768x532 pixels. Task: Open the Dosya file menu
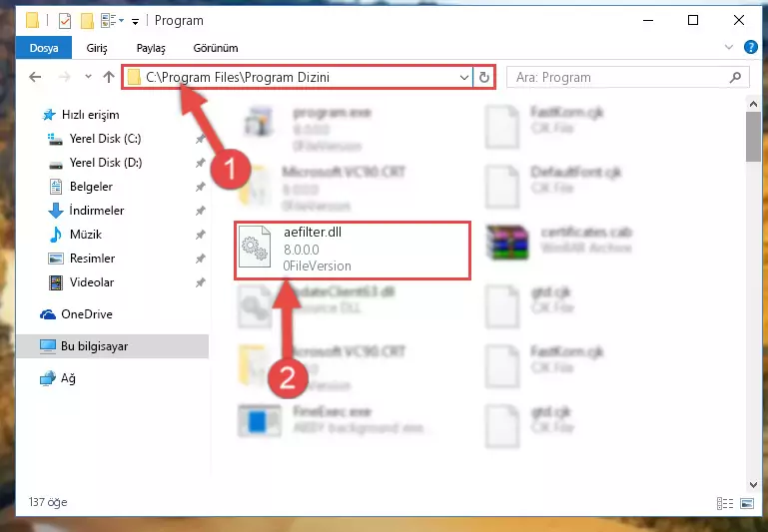(x=44, y=48)
